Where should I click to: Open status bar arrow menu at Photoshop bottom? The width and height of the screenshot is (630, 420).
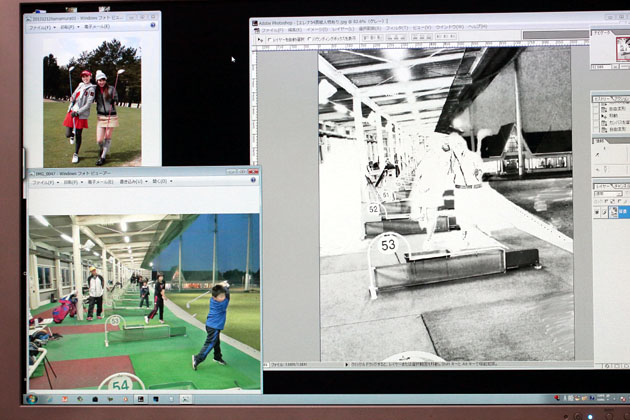point(347,365)
